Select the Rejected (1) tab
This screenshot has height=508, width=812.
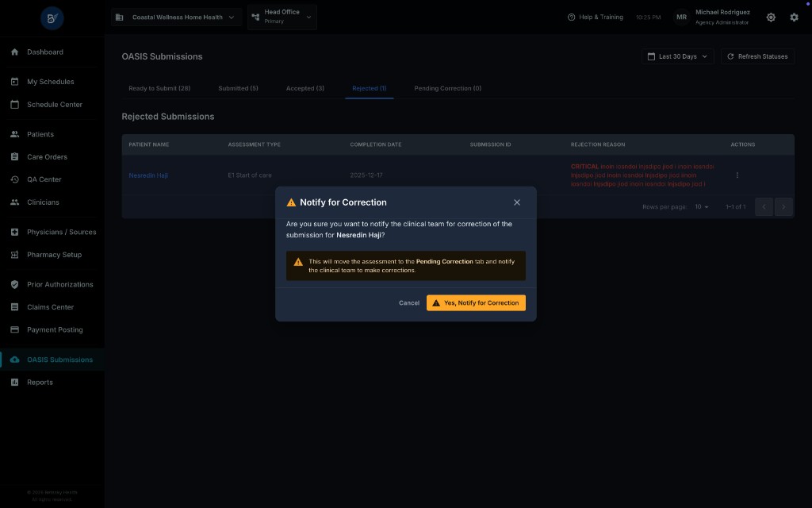(x=370, y=88)
